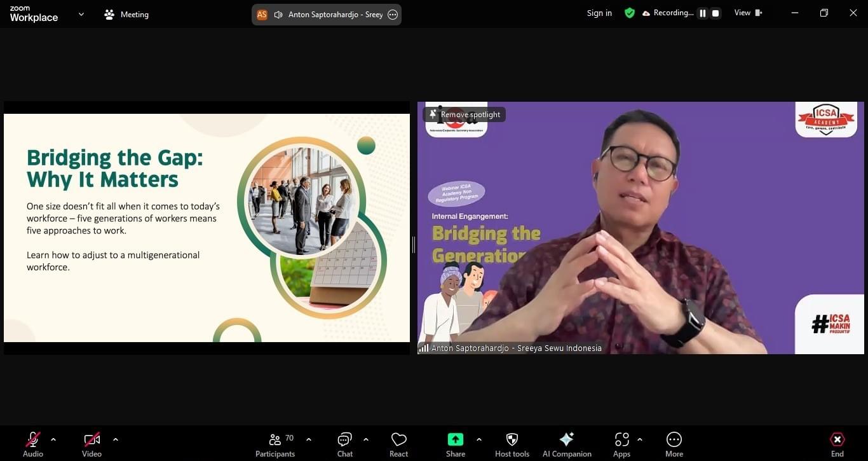Open the Participants panel
The image size is (868, 461).
click(x=275, y=443)
